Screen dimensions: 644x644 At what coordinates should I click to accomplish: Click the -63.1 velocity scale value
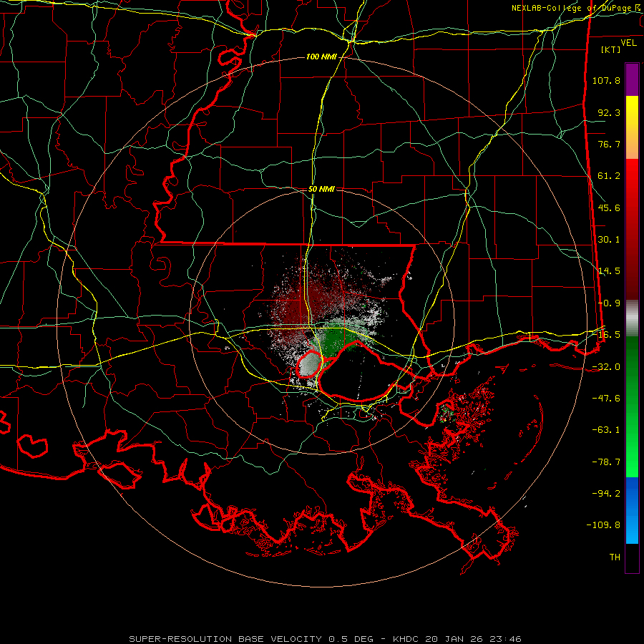click(x=606, y=430)
